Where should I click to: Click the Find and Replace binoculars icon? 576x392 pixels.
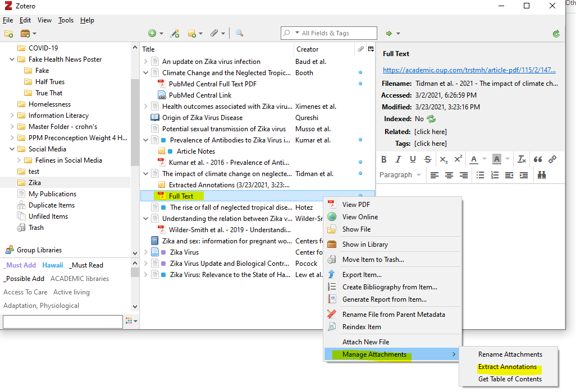point(542,175)
